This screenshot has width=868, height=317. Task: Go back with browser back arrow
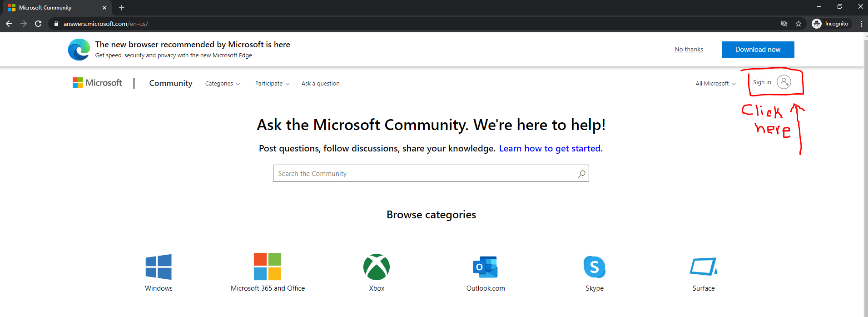point(9,24)
